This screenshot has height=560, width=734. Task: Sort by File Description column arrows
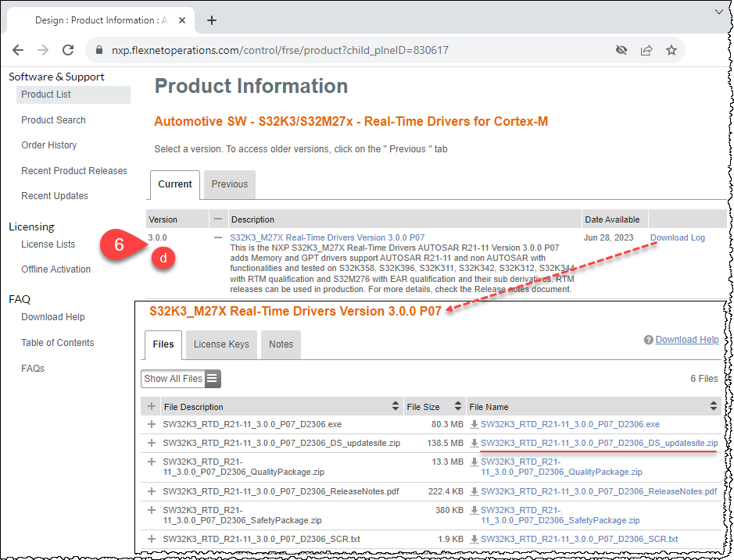[396, 406]
